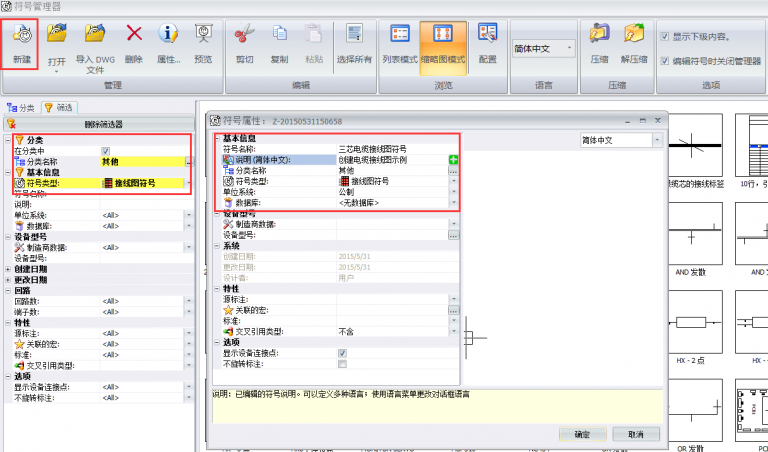Click the green plus next to 说明 field
Image resolution: width=768 pixels, height=452 pixels.
coord(454,160)
